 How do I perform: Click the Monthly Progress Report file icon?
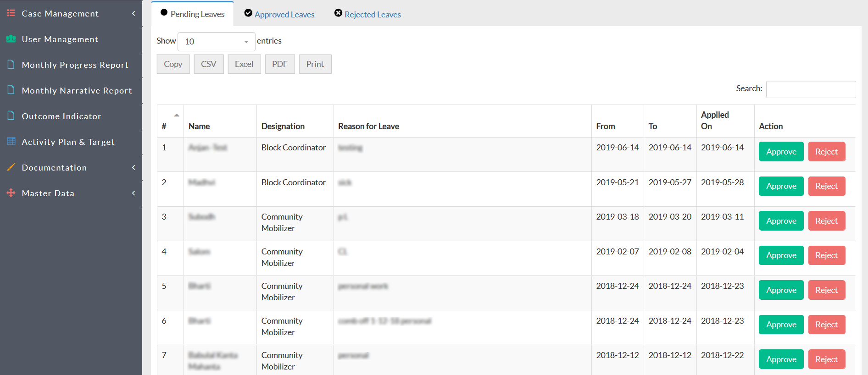click(11, 65)
